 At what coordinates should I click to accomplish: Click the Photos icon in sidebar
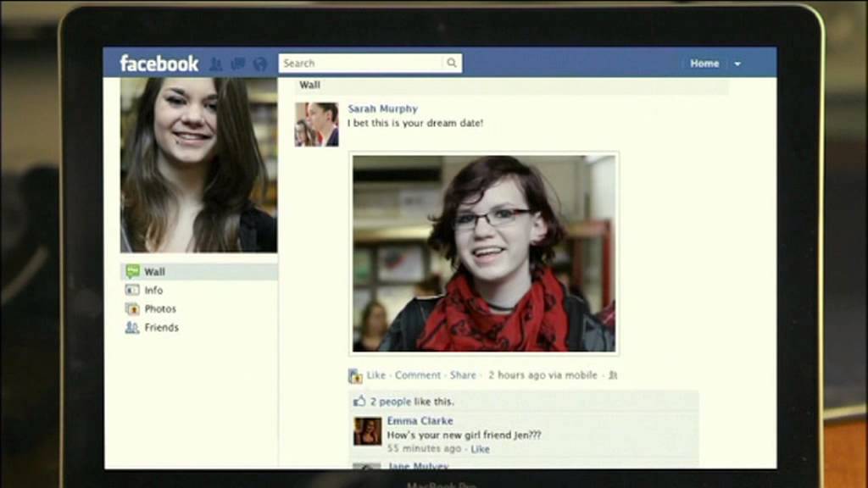tap(132, 308)
